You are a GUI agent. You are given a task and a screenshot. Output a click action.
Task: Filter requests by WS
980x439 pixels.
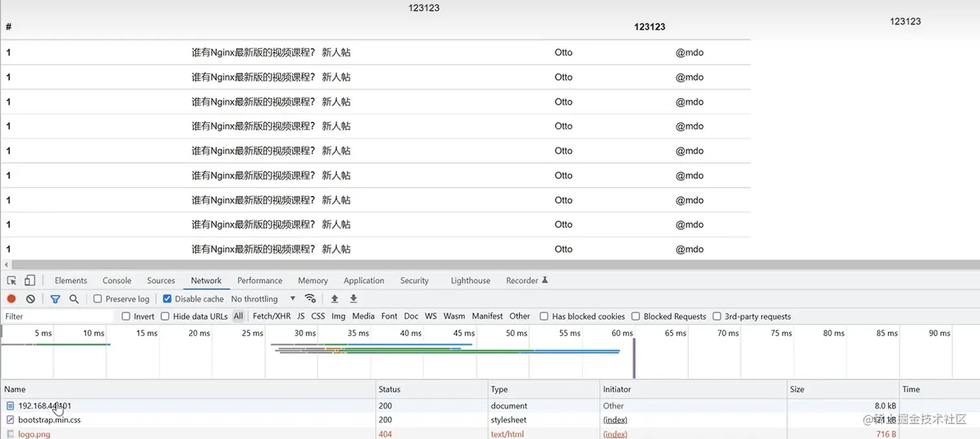(x=431, y=316)
